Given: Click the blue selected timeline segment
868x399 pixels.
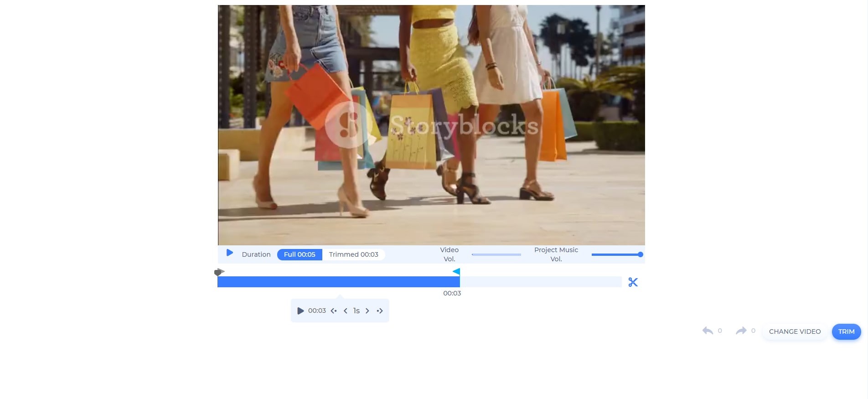Looking at the screenshot, I should [x=338, y=282].
